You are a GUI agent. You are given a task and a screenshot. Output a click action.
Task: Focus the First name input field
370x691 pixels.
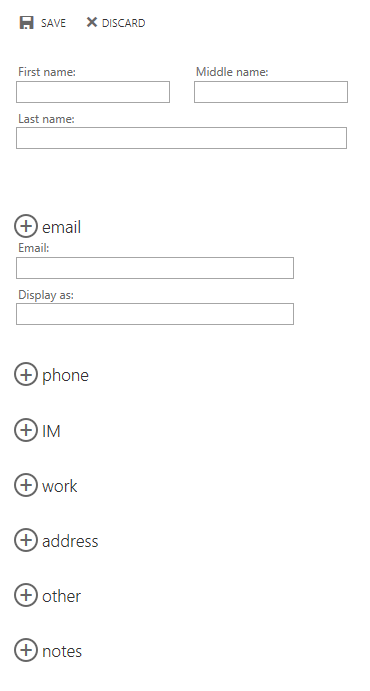[93, 92]
